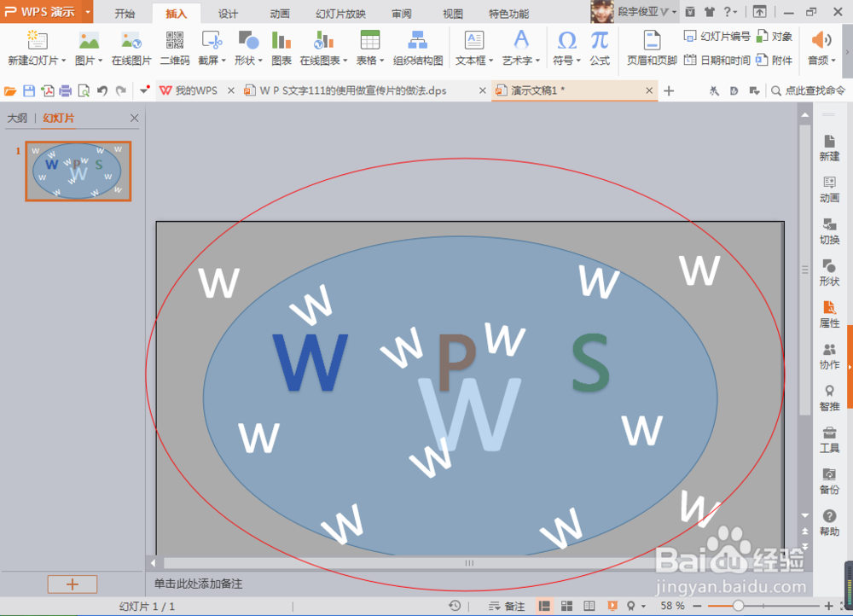Switch to 特色功能 ribbon tab
853x616 pixels.
point(508,14)
